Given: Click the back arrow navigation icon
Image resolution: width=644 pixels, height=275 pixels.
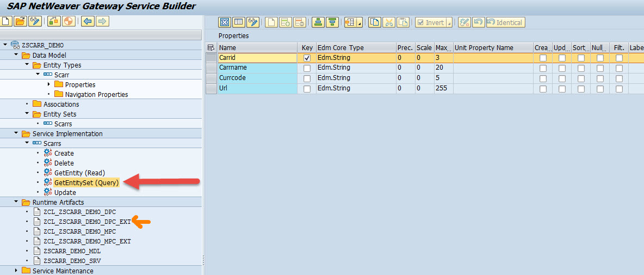Looking at the screenshot, I should (x=88, y=21).
